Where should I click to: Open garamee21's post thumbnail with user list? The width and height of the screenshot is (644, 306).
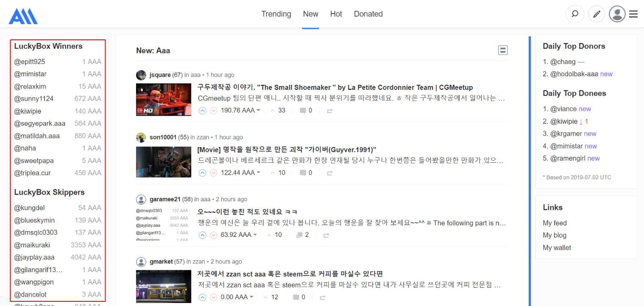pos(164,224)
